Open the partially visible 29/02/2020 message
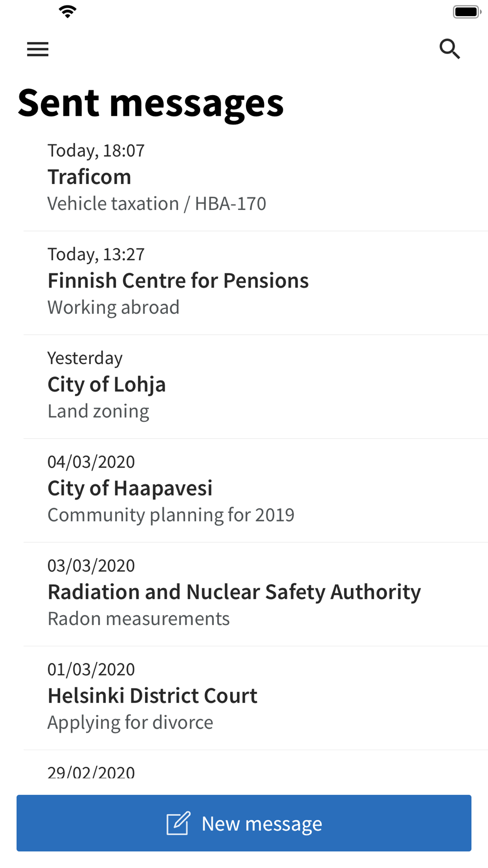The height and width of the screenshot is (868, 488). click(x=91, y=772)
